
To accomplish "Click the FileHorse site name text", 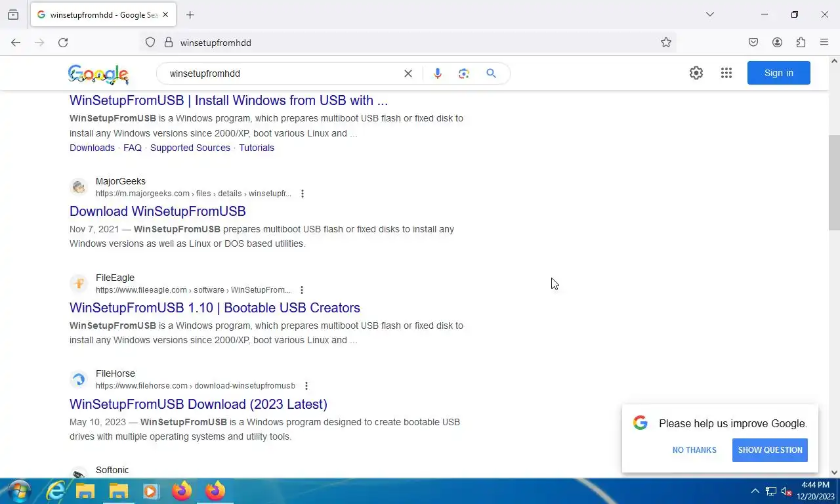I will (x=115, y=373).
